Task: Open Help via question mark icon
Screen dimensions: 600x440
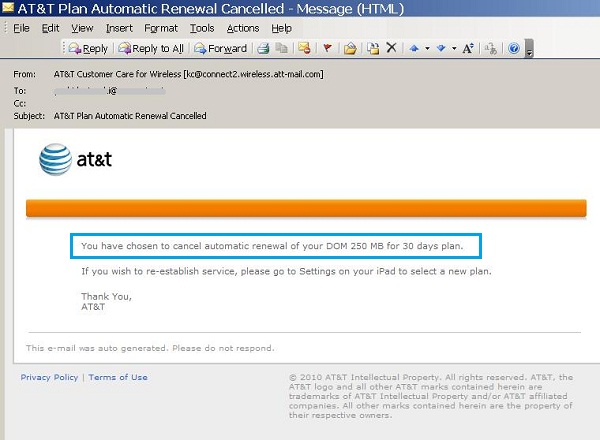Action: point(514,49)
